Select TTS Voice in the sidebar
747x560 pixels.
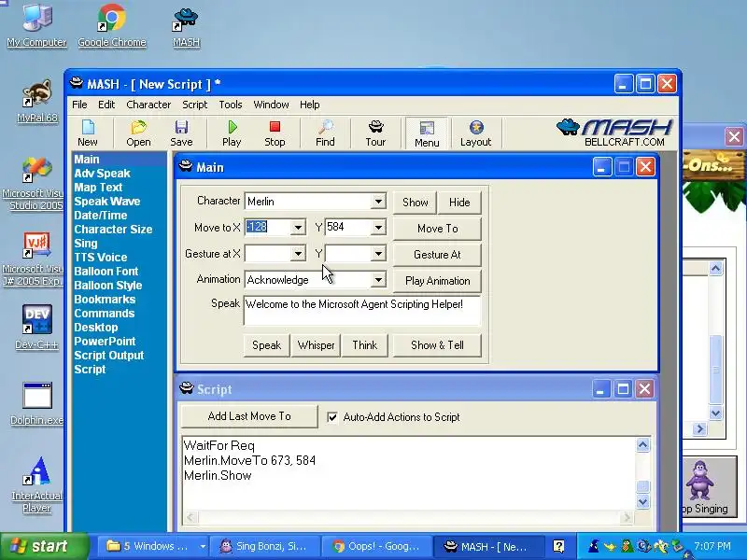click(x=101, y=258)
